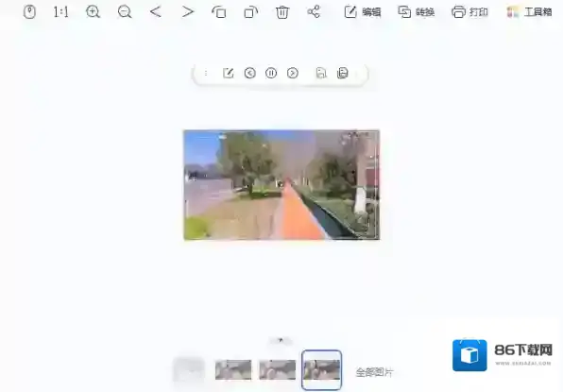Open the share icon
This screenshot has height=392, width=563.
[x=314, y=12]
